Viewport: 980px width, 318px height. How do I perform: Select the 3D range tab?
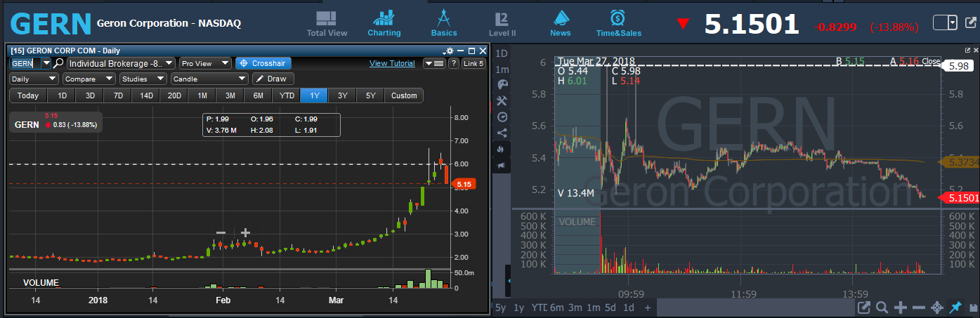point(90,95)
